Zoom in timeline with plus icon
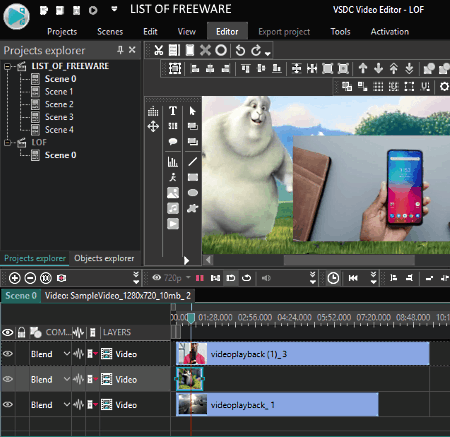This screenshot has width=450, height=437. click(x=15, y=278)
